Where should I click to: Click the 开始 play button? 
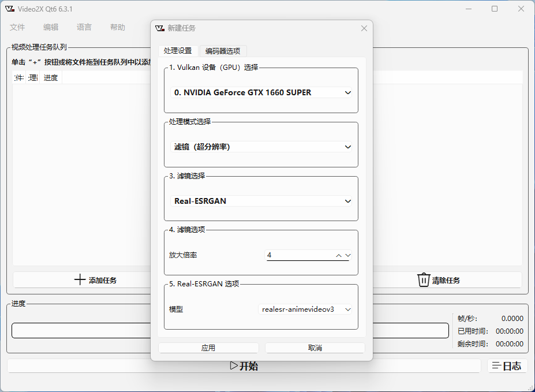[x=244, y=366]
